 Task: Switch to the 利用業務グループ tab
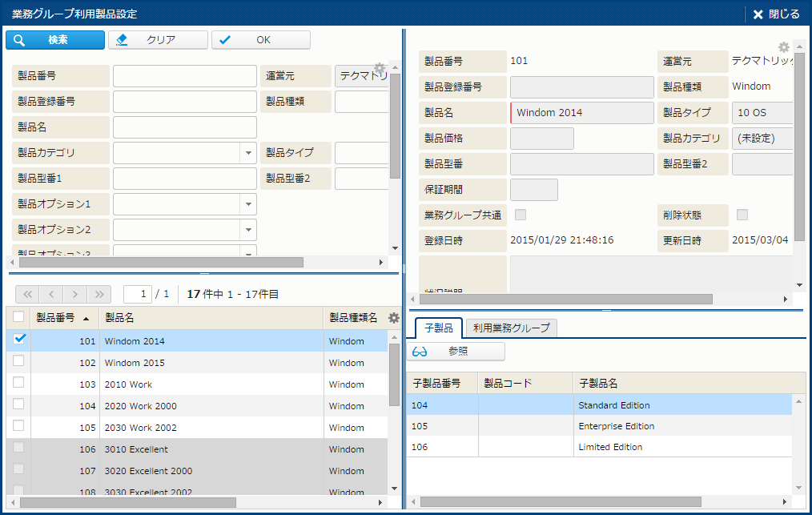coord(511,328)
